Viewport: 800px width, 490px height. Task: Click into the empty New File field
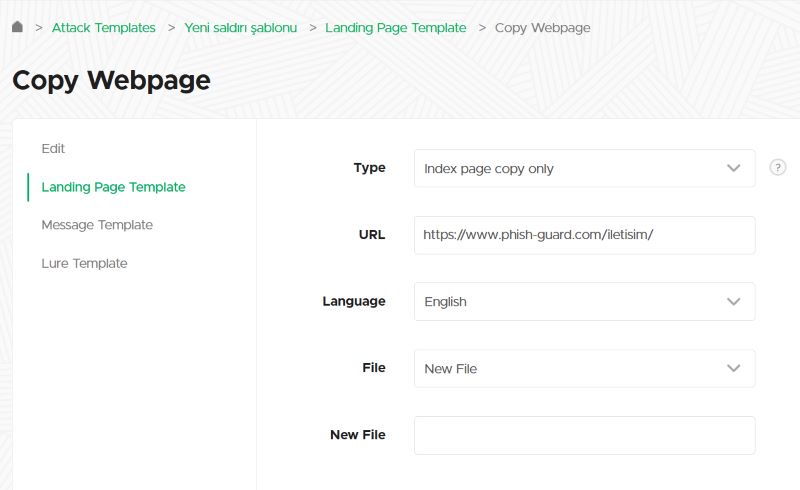584,435
